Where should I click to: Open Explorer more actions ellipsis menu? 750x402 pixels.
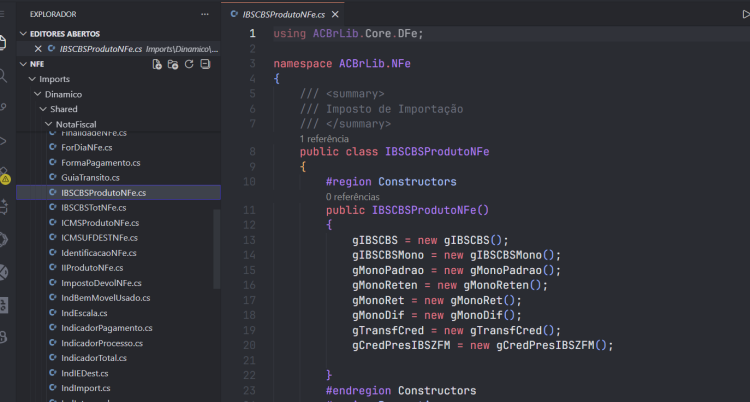[x=205, y=14]
